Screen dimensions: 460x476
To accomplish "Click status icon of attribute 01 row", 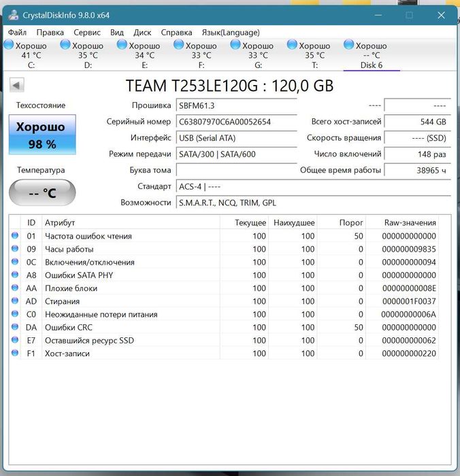I will point(15,235).
